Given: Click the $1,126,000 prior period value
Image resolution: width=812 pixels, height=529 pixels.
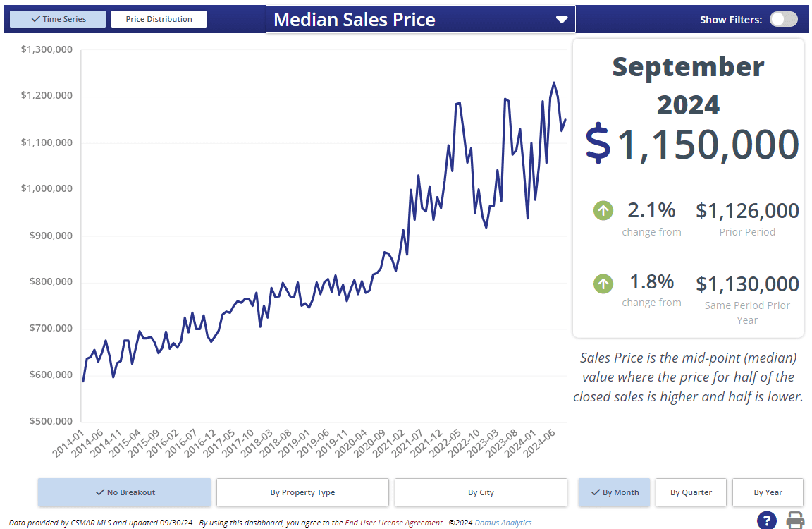Looking at the screenshot, I should point(747,210).
